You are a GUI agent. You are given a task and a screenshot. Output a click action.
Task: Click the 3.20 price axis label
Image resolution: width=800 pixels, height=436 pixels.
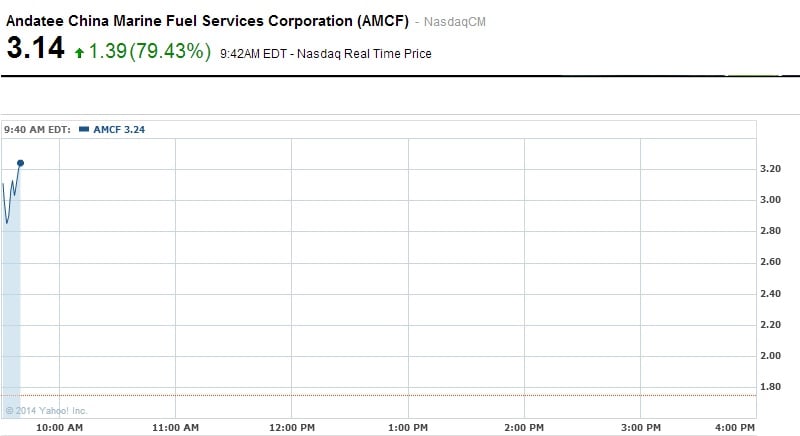coord(771,169)
